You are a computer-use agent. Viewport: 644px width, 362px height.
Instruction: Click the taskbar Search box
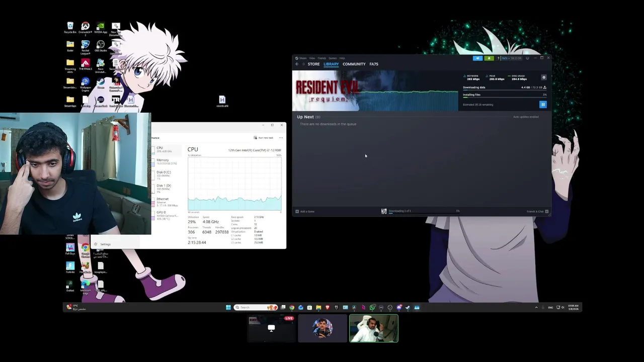point(256,307)
